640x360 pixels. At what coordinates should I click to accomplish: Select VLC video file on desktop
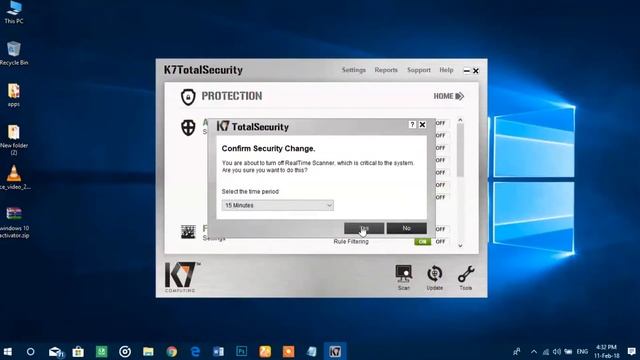coord(14,178)
